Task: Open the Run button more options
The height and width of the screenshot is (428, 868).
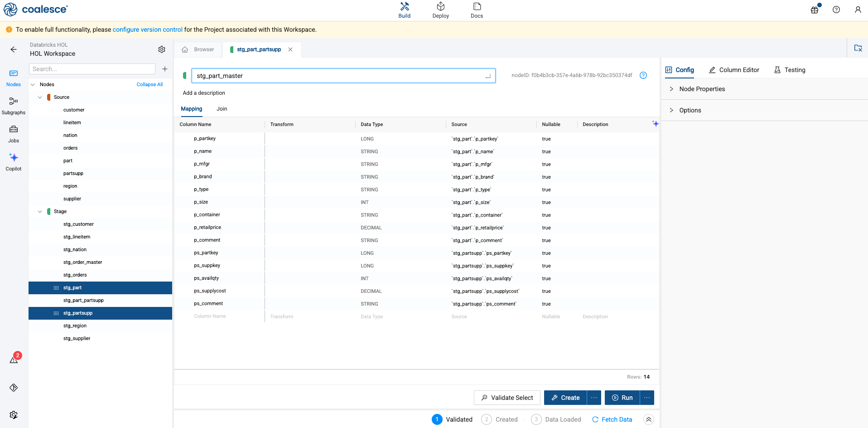Action: pyautogui.click(x=647, y=398)
